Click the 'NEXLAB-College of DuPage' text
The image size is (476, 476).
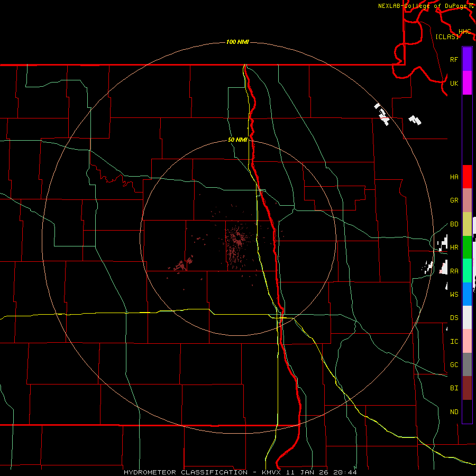[422, 6]
